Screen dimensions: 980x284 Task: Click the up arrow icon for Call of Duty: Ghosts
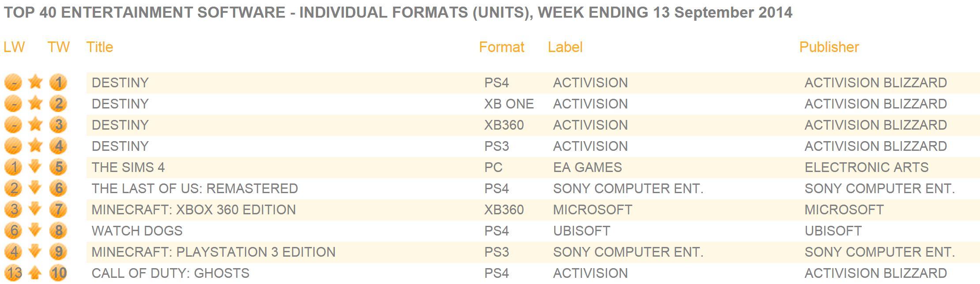[35, 273]
